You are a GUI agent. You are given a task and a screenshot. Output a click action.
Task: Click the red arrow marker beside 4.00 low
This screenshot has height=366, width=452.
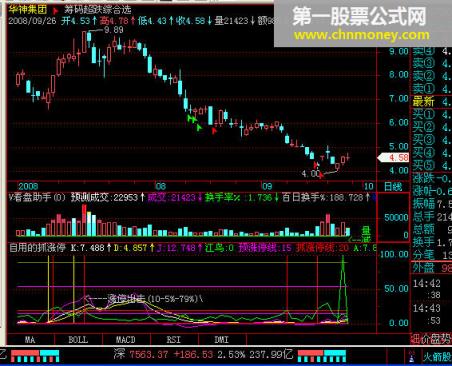point(321,175)
